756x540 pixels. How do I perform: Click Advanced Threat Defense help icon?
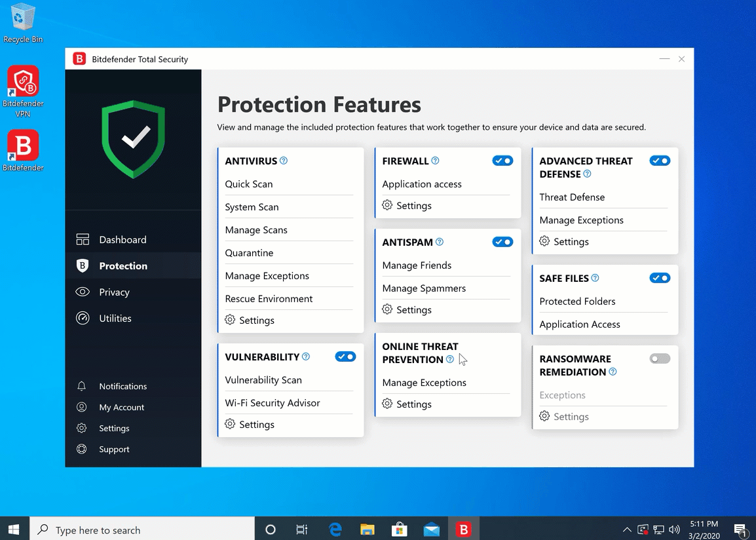pos(587,174)
